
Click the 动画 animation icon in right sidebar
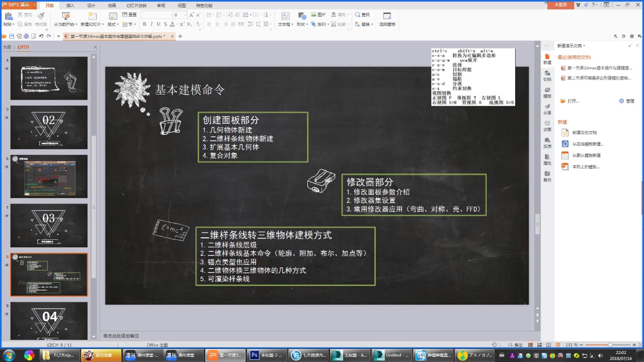pyautogui.click(x=547, y=126)
